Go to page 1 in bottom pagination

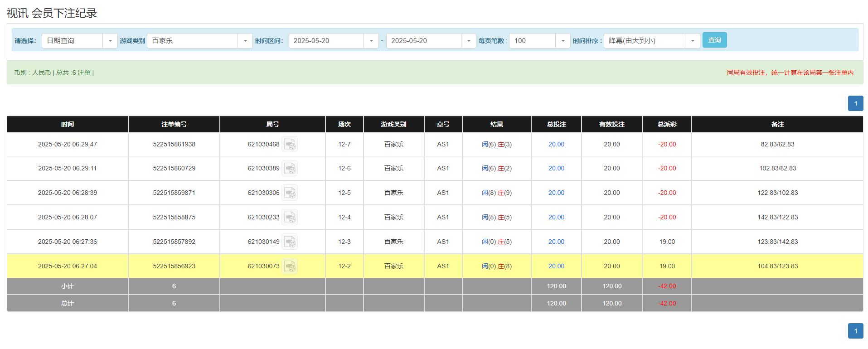pos(855,331)
